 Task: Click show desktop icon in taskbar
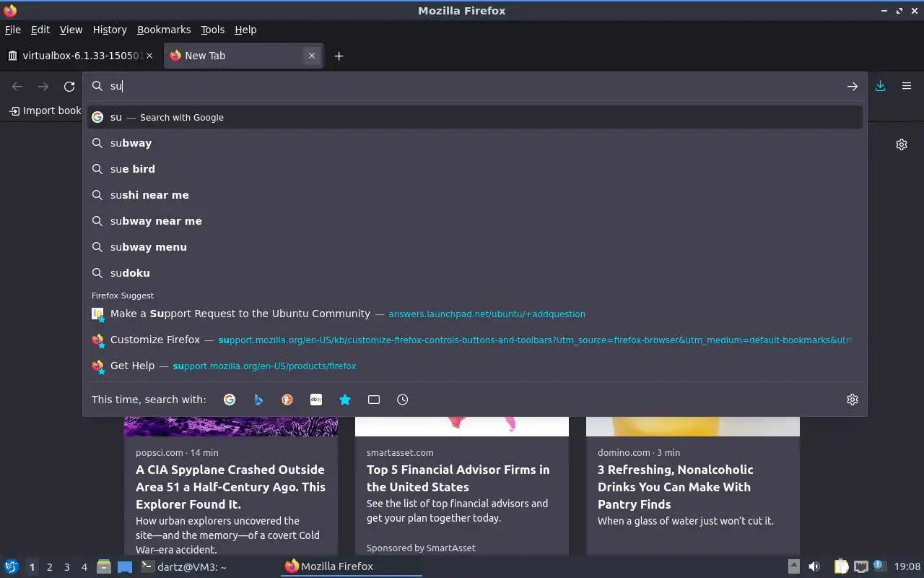[125, 567]
